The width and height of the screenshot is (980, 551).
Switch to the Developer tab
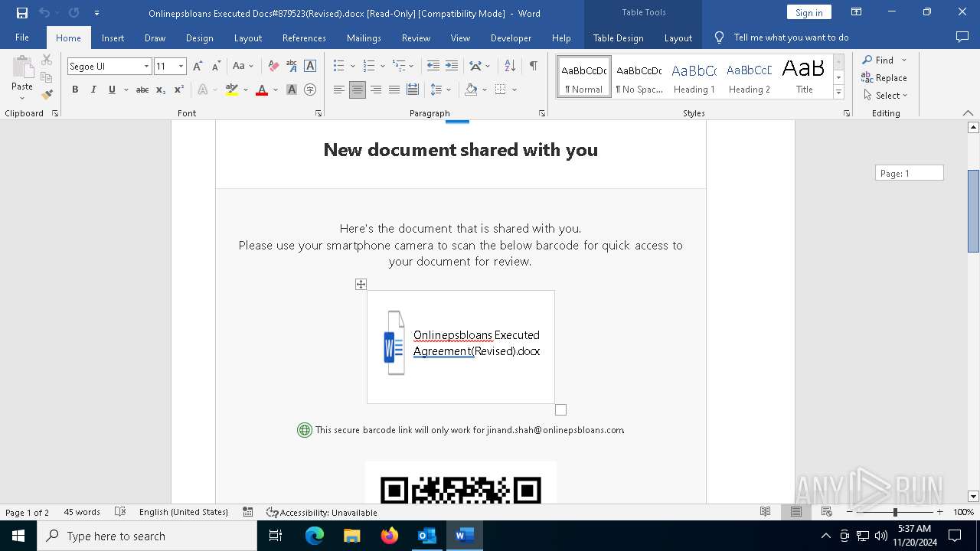pyautogui.click(x=511, y=37)
